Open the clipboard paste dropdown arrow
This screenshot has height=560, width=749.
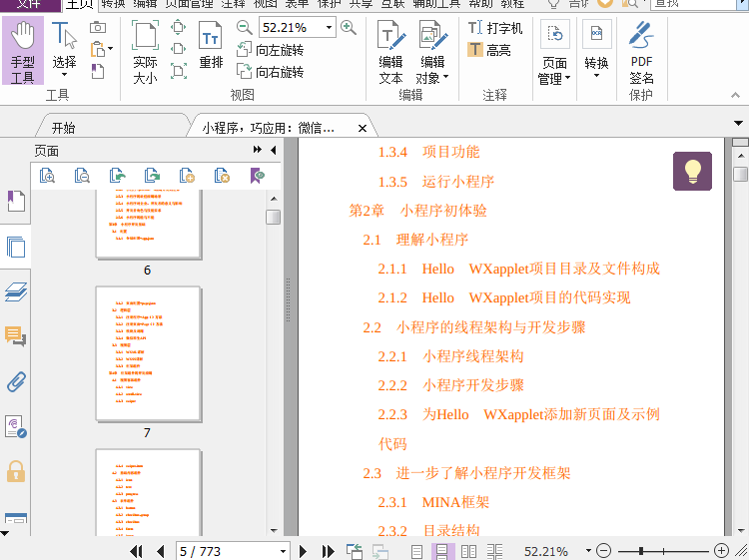110,49
